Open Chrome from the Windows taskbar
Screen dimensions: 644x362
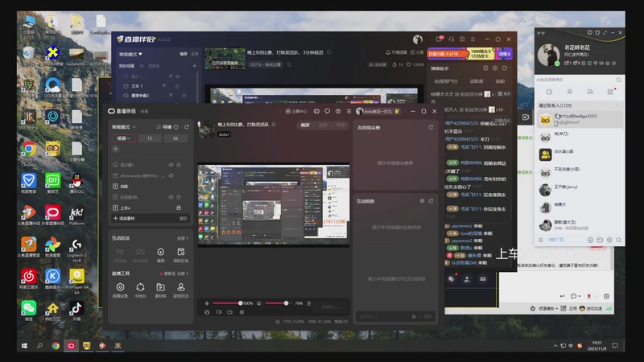click(56, 346)
